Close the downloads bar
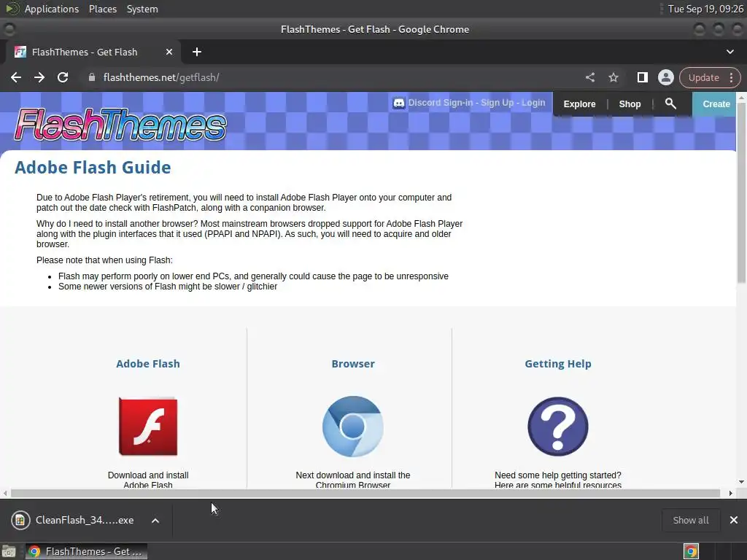This screenshot has height=560, width=747. pos(734,520)
